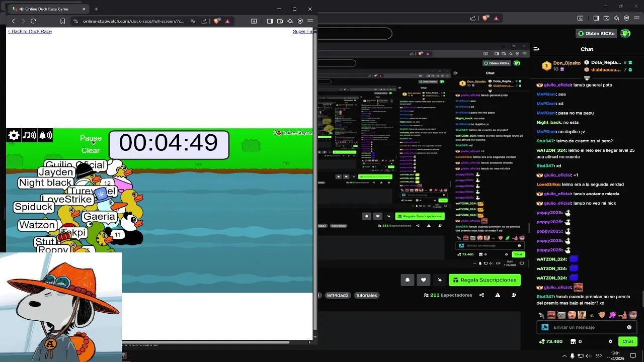The width and height of the screenshot is (644, 362).
Task: Open the emoji picker in chat input
Action: (x=629, y=327)
